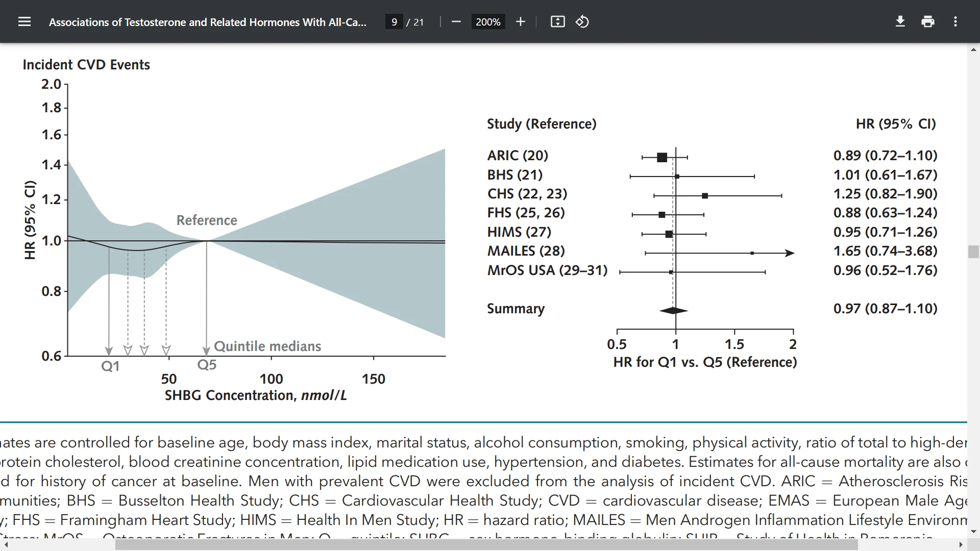Select the 'BHS (21)' study label
This screenshot has height=551, width=980.
pos(514,175)
